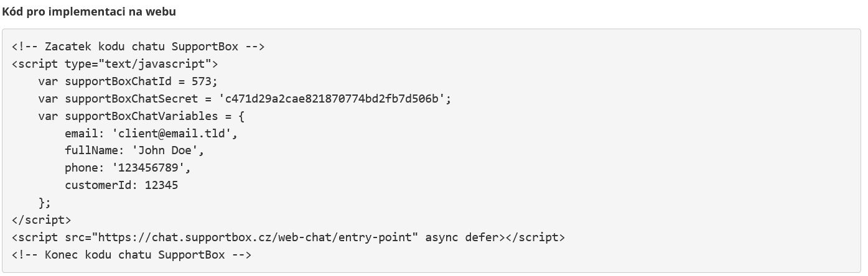The image size is (868, 276).
Task: Click the 'John Doe' string value
Action: pyautogui.click(x=168, y=150)
